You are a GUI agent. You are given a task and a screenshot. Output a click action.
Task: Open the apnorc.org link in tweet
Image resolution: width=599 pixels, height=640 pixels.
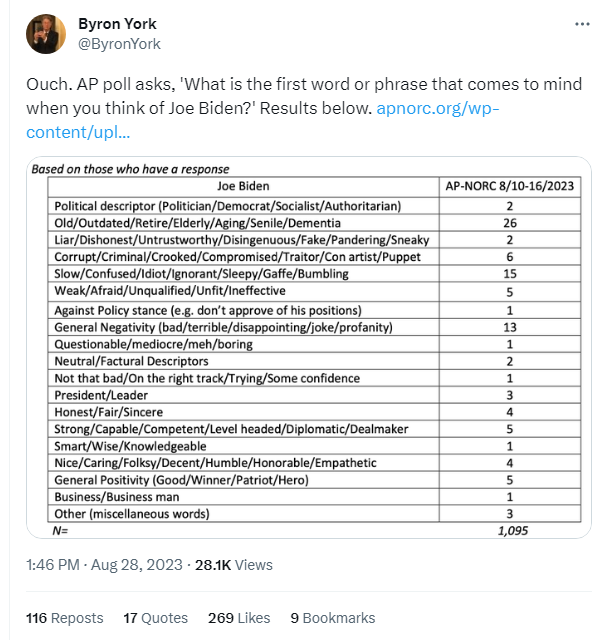(437, 109)
